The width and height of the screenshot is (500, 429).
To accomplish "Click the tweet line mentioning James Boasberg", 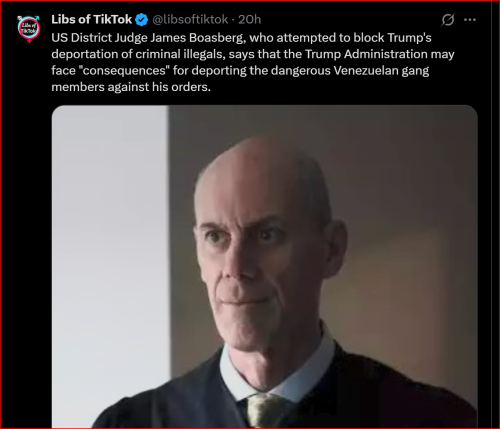I will [x=241, y=38].
